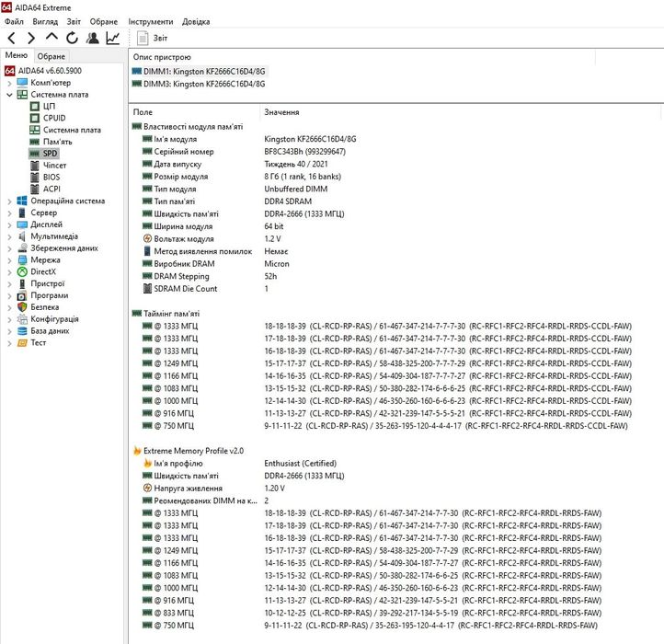
Task: Expand the Збереження даних node
Action: point(9,248)
